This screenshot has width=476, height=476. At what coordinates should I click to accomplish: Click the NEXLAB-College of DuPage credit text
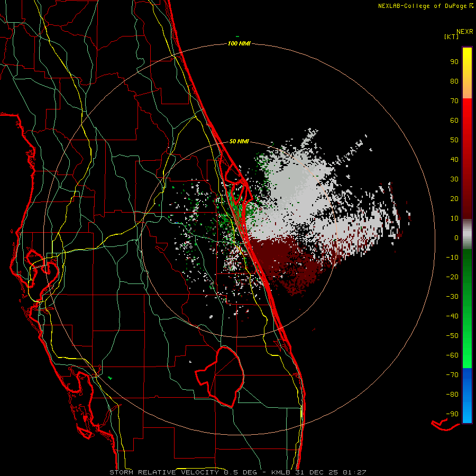(x=422, y=6)
